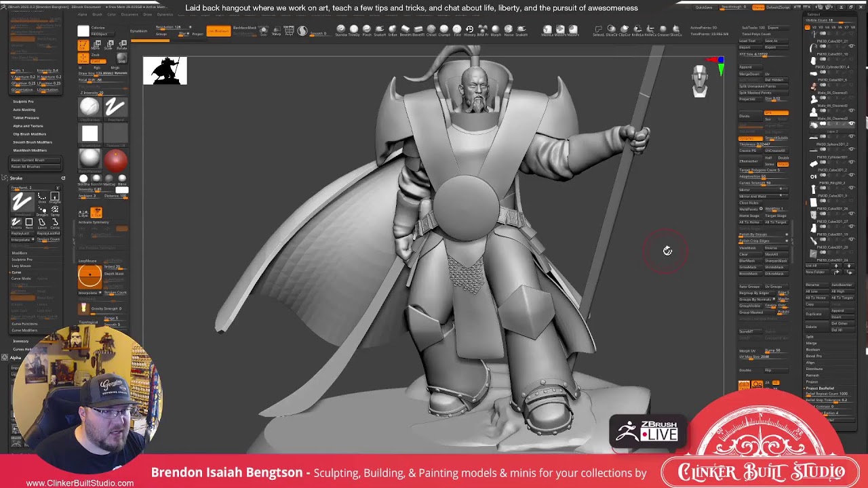
Task: Toggle Zadd mode
Action: [98, 61]
